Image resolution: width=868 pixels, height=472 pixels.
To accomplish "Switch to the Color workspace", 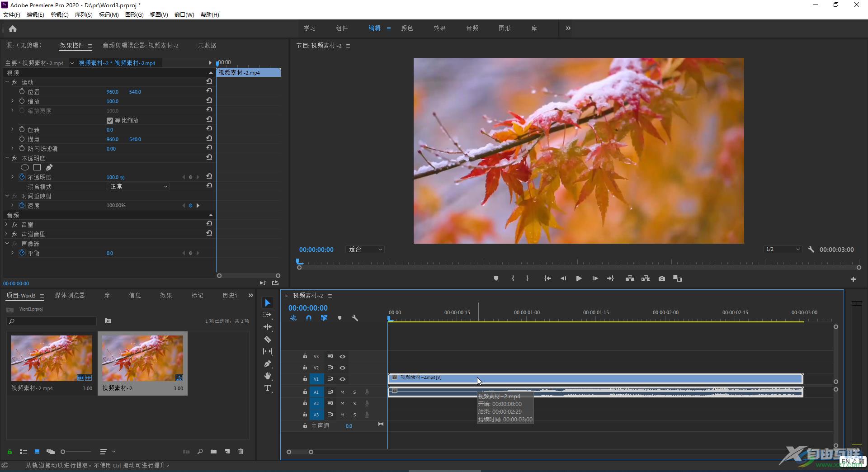I will [x=407, y=28].
